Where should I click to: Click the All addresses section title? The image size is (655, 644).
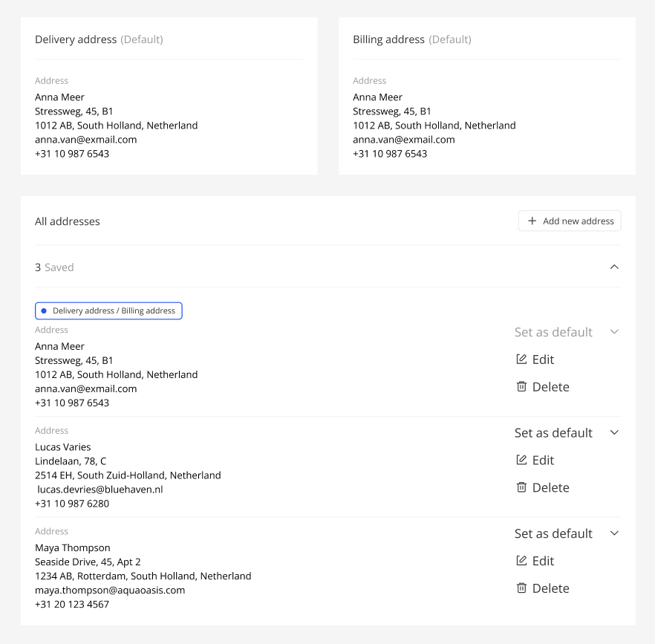[x=68, y=221]
